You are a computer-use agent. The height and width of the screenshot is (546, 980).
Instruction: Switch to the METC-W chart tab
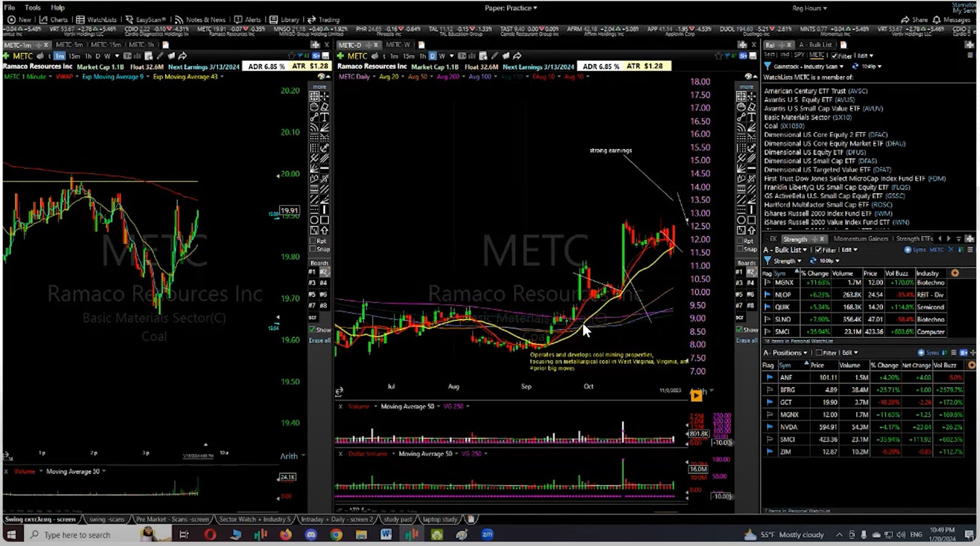tap(398, 45)
